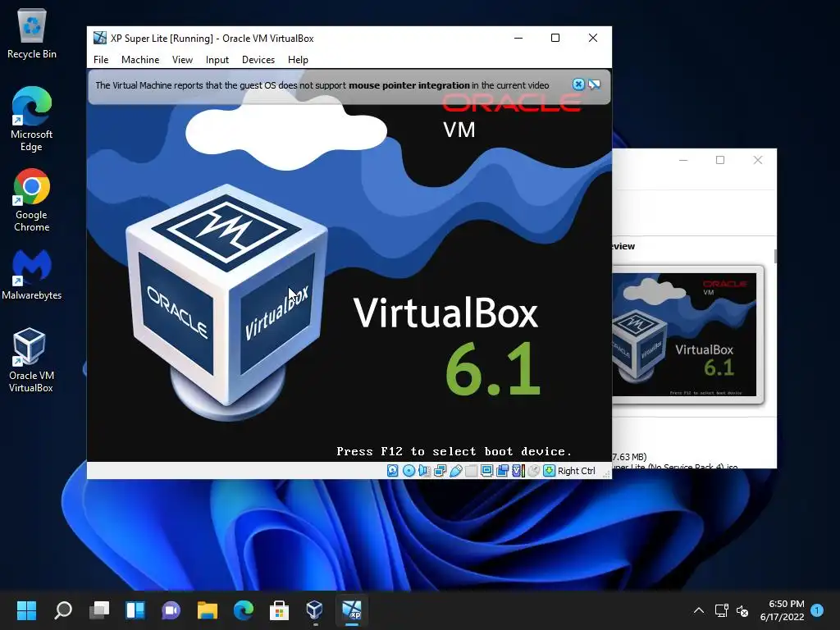840x630 pixels.
Task: Open the File menu
Action: (101, 59)
